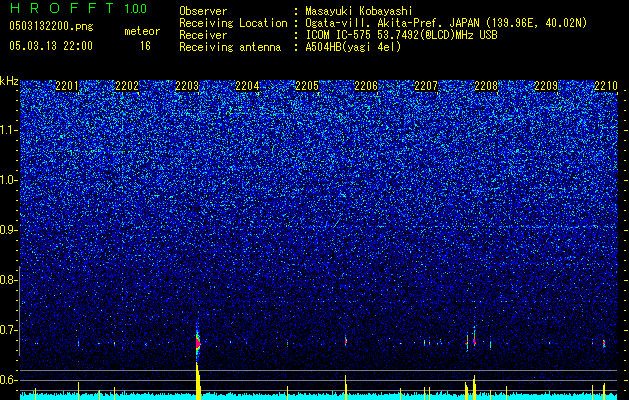Click the "Receiving antenna" field label
Image resolution: width=629 pixels, height=400 pixels.
pos(230,47)
